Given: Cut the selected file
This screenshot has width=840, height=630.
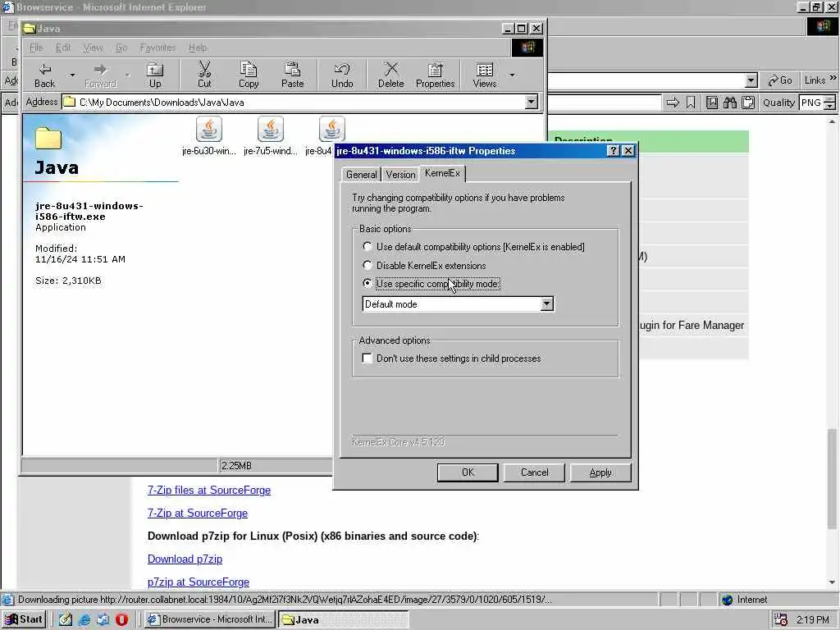Looking at the screenshot, I should (204, 75).
